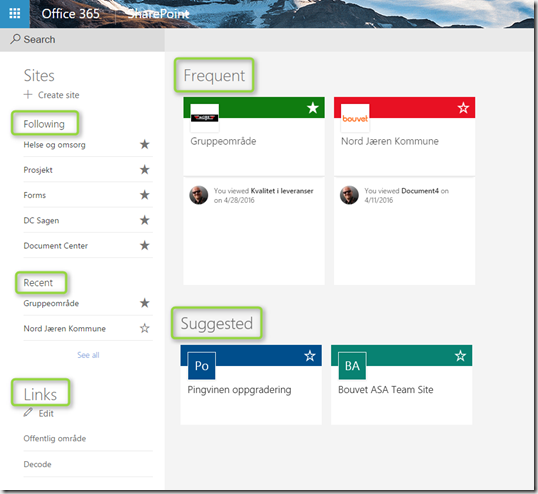
Task: Open the Document4 activity link
Action: [420, 191]
